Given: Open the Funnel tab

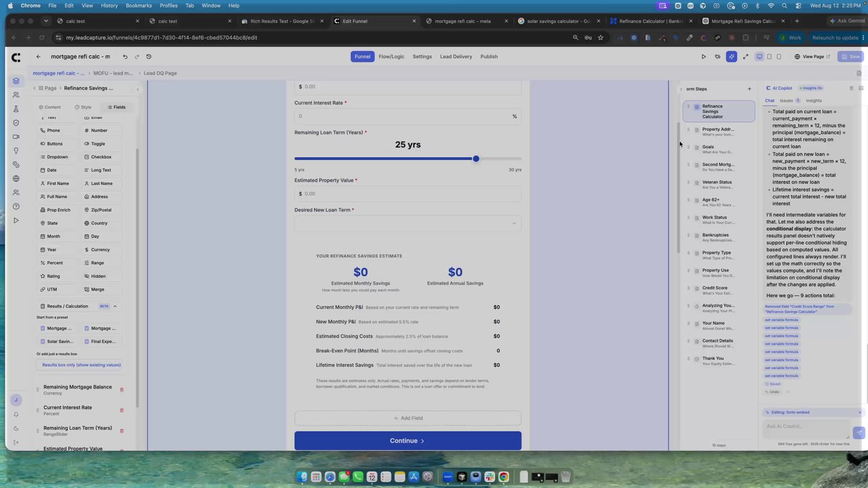Looking at the screenshot, I should (362, 56).
